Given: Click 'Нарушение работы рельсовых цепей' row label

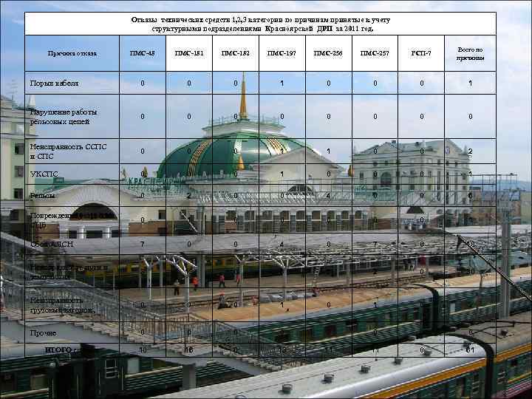Looking at the screenshot, I should pyautogui.click(x=63, y=117).
